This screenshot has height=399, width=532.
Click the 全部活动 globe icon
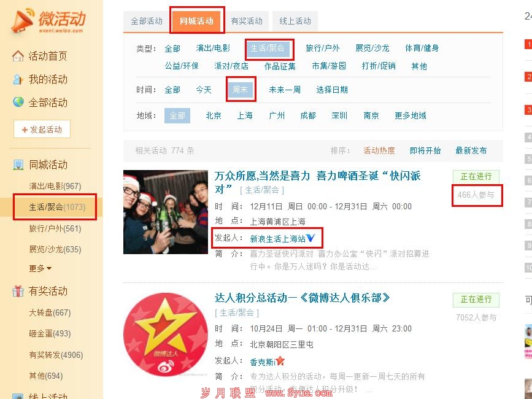(x=18, y=102)
